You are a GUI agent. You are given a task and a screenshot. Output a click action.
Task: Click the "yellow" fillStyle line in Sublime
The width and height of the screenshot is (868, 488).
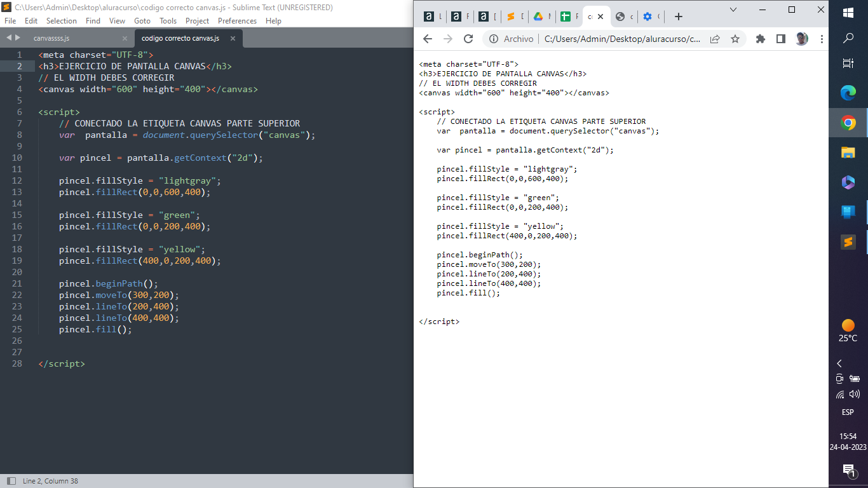tap(132, 249)
